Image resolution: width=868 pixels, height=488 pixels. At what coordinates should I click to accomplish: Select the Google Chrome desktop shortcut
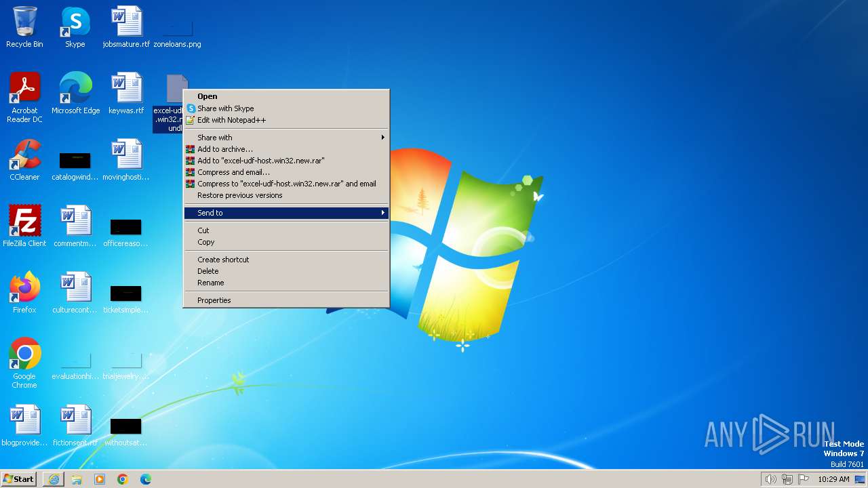(x=24, y=364)
